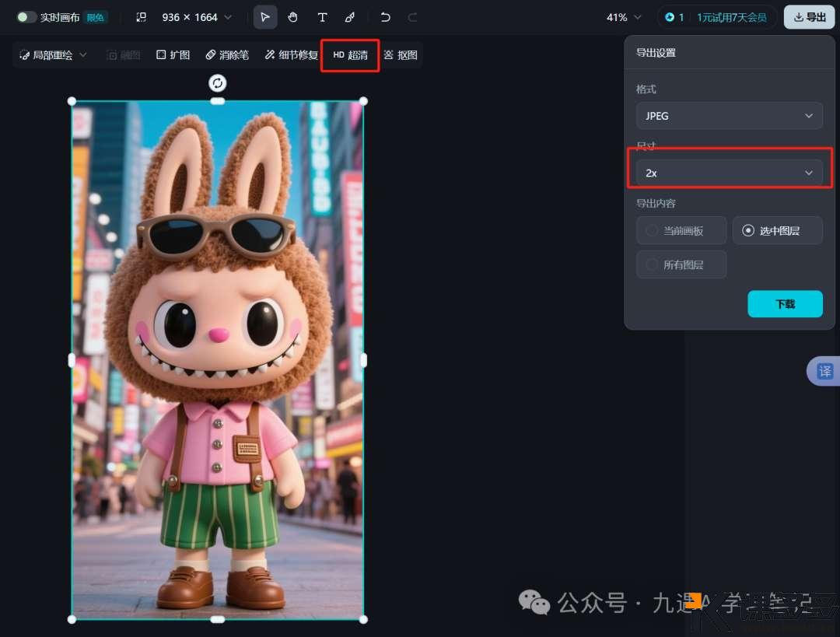Select the 当前画板 radio option

[681, 230]
